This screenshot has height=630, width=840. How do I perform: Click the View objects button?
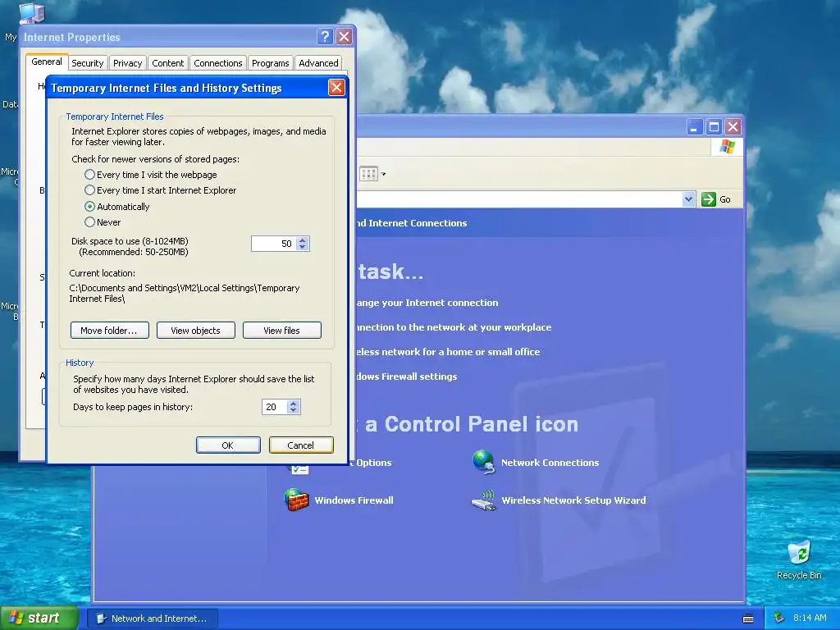pyautogui.click(x=195, y=331)
